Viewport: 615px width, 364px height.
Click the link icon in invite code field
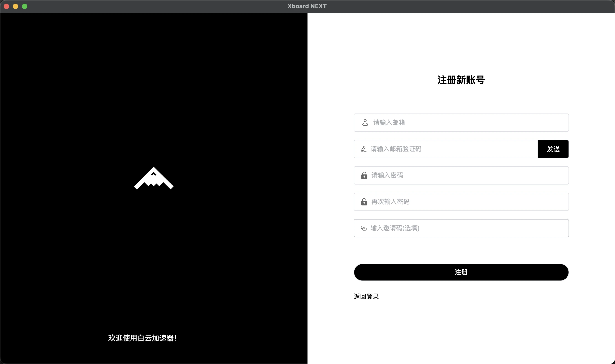(x=364, y=228)
